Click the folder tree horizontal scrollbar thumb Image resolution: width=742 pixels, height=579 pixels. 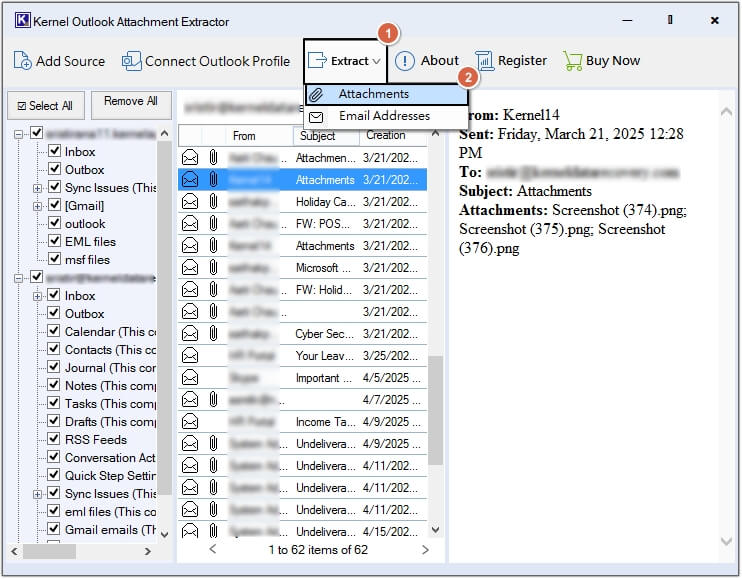49,551
